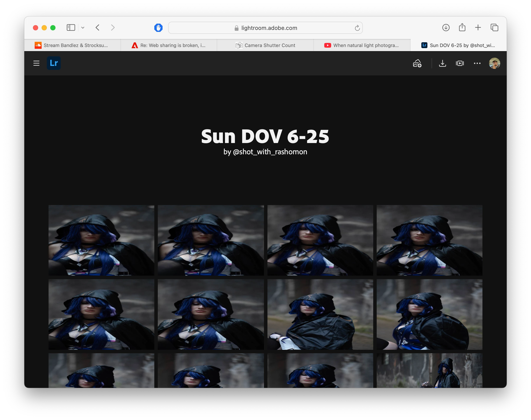The image size is (531, 420).
Task: Click the Safari privacy shield icon
Action: pos(158,28)
